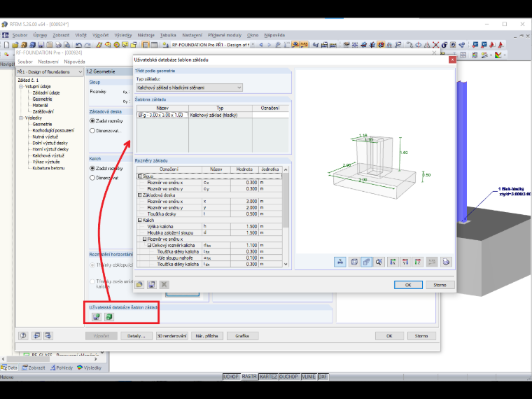Click Grafika button
Screen dimensions: 532x399
(x=242, y=336)
